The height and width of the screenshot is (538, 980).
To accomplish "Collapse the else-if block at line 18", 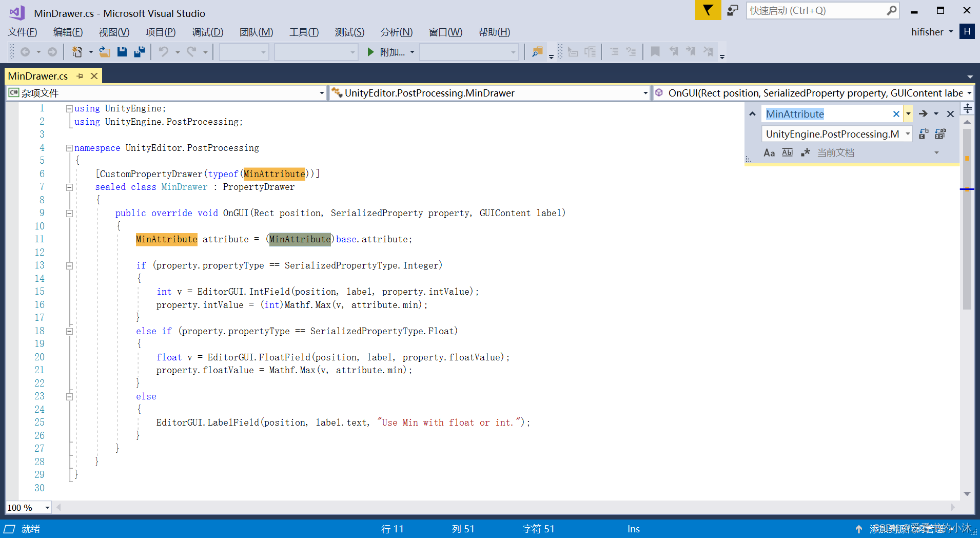I will click(69, 331).
